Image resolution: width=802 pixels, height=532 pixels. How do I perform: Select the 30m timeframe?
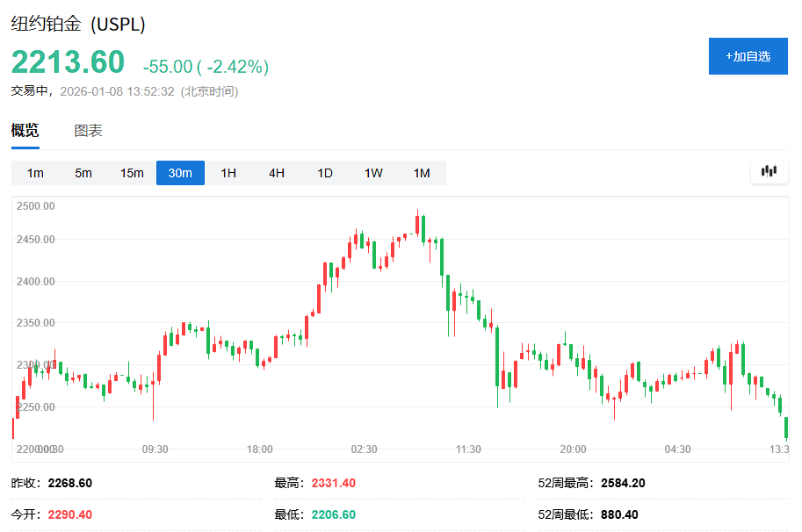pos(180,173)
